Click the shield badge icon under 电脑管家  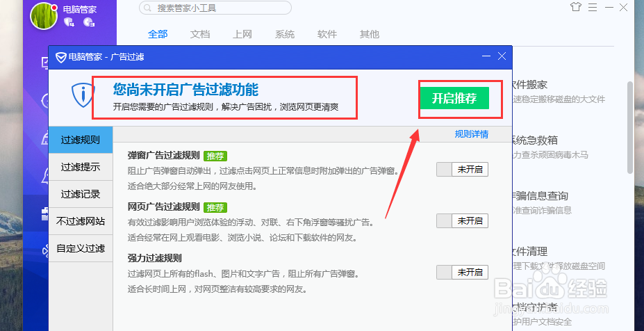point(69,22)
